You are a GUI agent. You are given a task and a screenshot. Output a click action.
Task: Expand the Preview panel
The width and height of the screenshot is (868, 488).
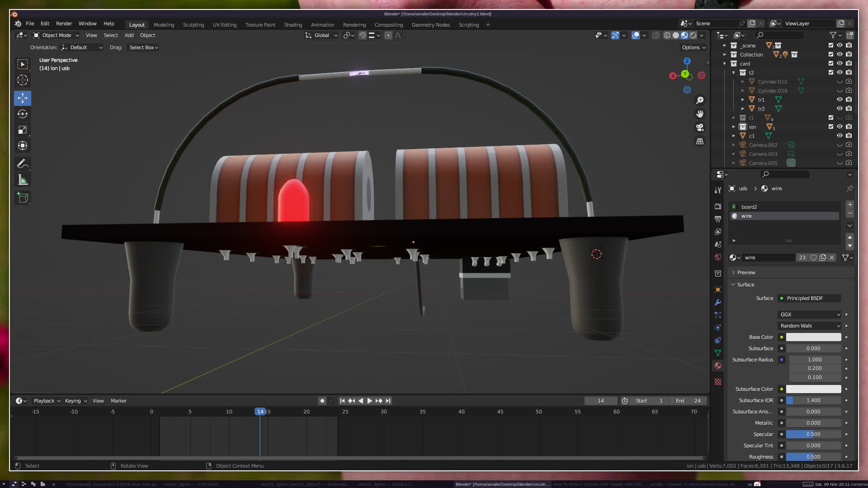[x=746, y=272]
